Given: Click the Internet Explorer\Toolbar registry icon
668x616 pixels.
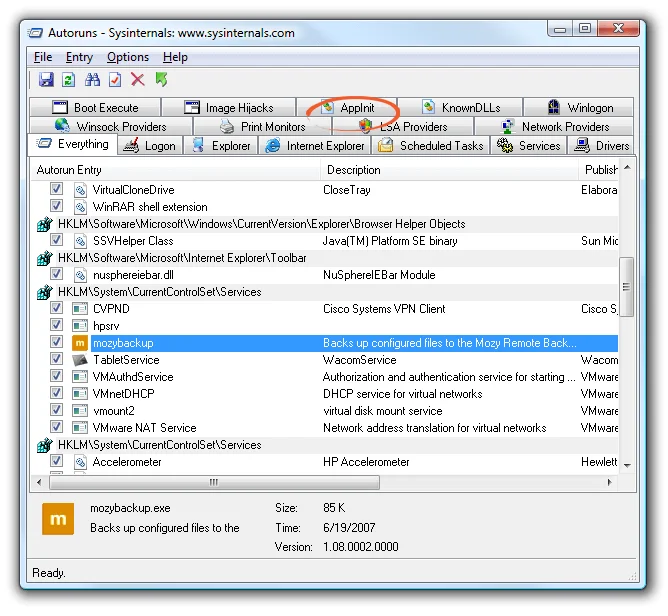Looking at the screenshot, I should pos(44,258).
